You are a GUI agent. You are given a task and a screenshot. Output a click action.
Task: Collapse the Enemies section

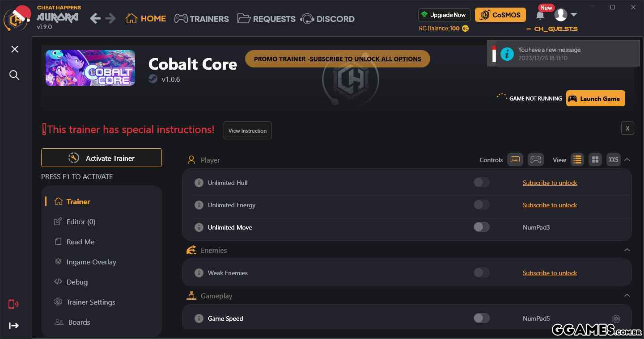click(627, 250)
